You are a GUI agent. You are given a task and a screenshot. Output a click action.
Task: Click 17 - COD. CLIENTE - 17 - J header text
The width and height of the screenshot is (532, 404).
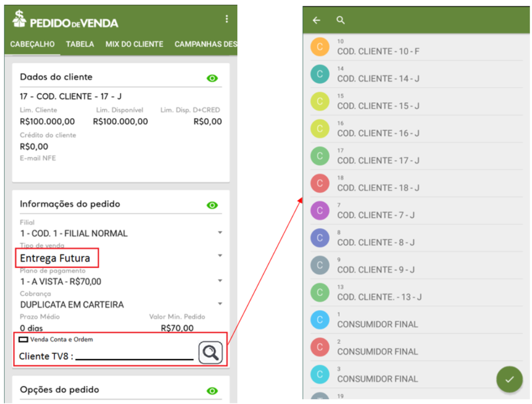tap(71, 97)
